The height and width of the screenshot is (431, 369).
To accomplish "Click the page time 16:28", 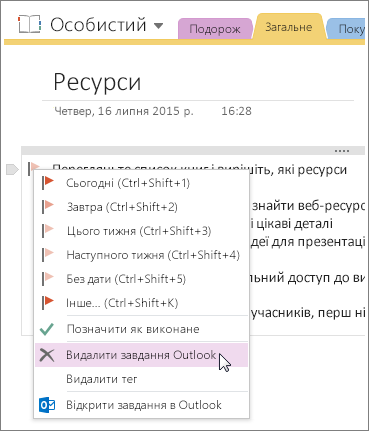I will 236,111.
